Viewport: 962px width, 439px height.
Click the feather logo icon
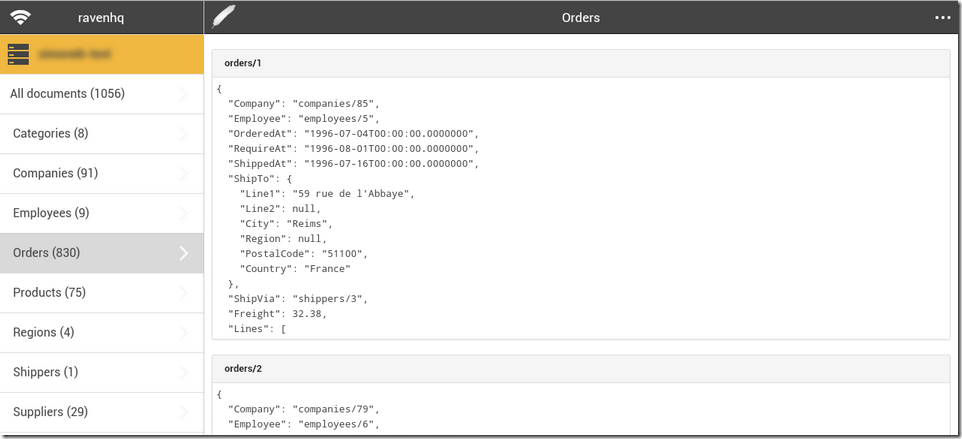[223, 17]
